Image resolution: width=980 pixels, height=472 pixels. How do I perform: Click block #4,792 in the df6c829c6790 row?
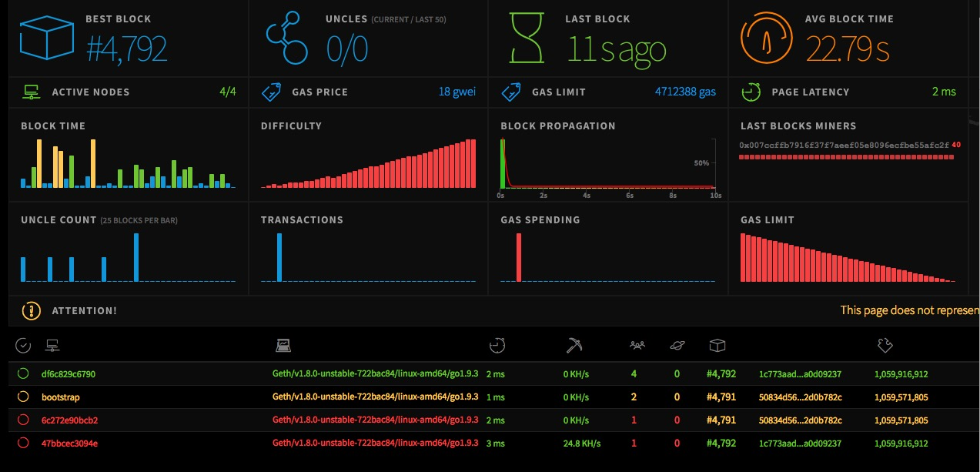coord(721,374)
